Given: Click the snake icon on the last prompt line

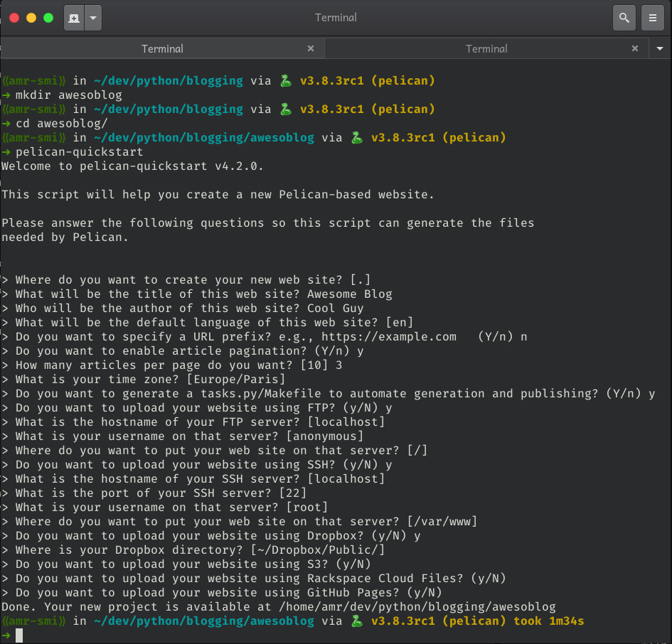Looking at the screenshot, I should [357, 621].
